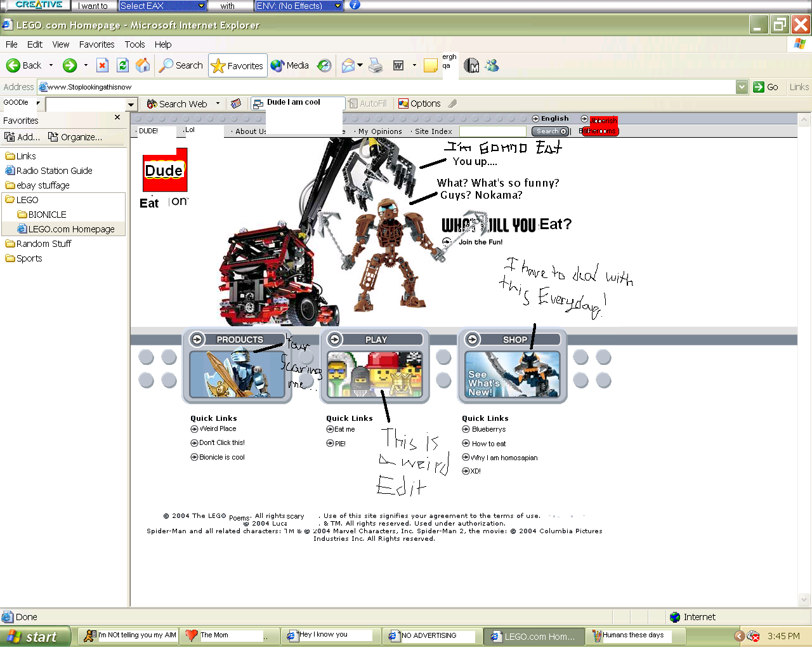The image size is (812, 650).
Task: Click the round black M toolbar icon
Action: tap(471, 65)
